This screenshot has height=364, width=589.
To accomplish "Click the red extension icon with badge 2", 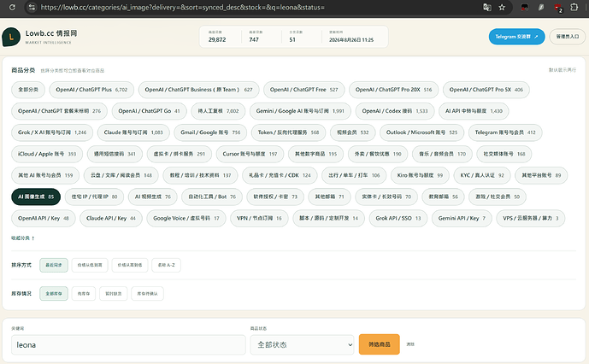I will (x=558, y=8).
